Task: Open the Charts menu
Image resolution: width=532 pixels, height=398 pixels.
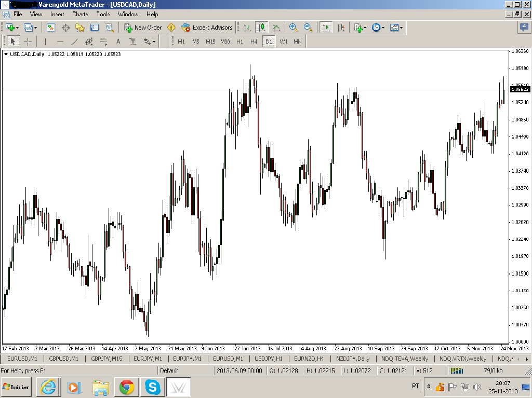Action: point(80,14)
